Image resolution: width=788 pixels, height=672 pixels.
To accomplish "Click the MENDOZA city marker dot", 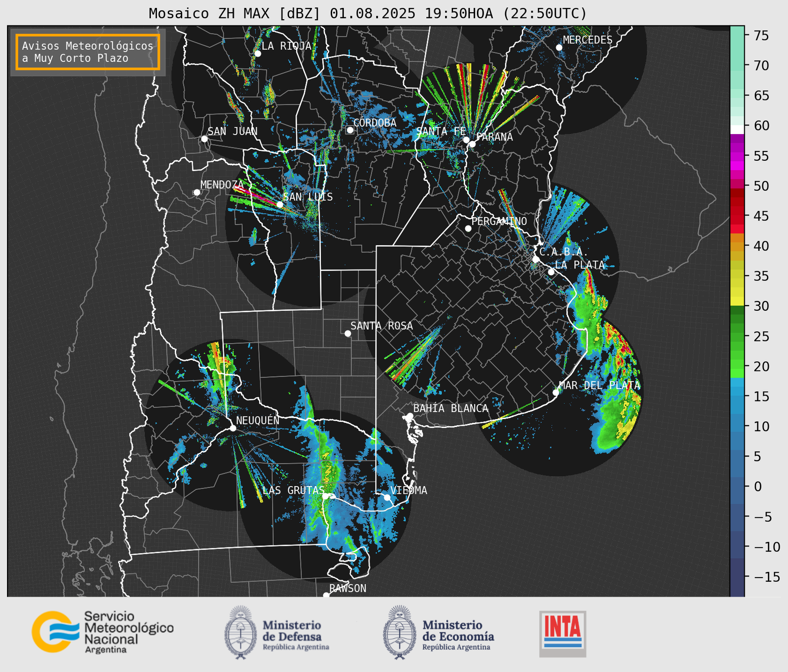I will (197, 193).
